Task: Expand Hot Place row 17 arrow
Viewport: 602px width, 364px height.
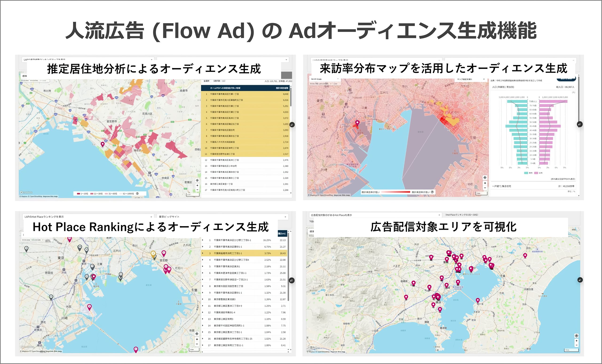Action: click(203, 345)
